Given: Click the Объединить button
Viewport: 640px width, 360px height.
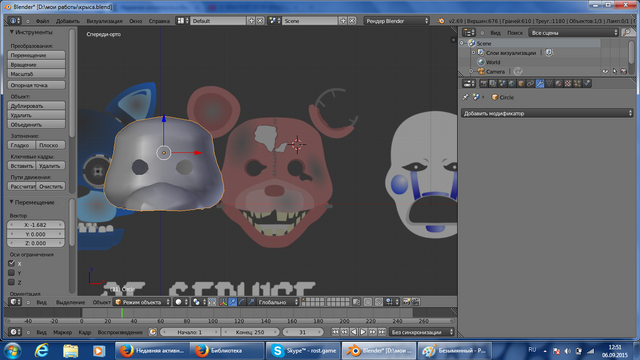Looking at the screenshot, I should click(x=36, y=124).
